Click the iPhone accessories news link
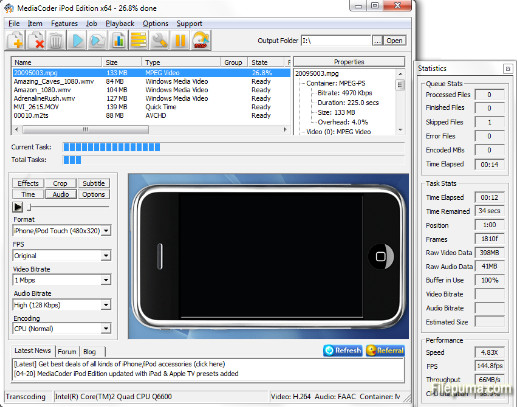This screenshot has height=407, width=517. (120, 364)
